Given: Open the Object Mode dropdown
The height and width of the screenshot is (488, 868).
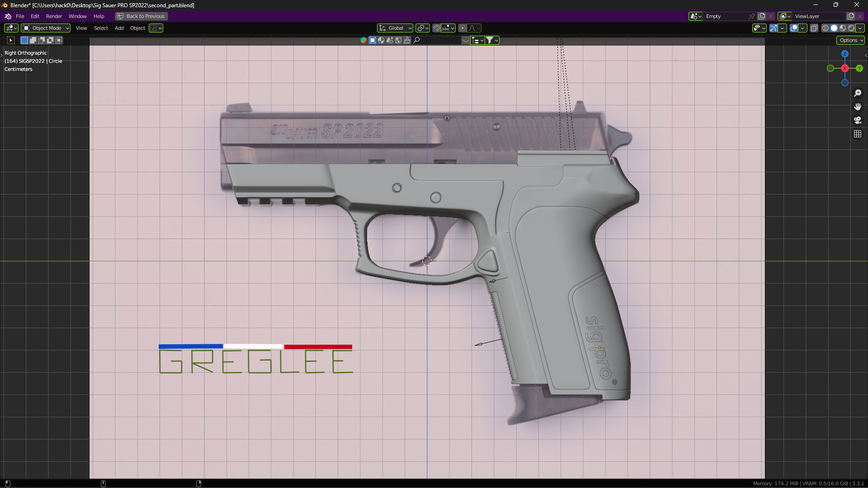Looking at the screenshot, I should 45,28.
